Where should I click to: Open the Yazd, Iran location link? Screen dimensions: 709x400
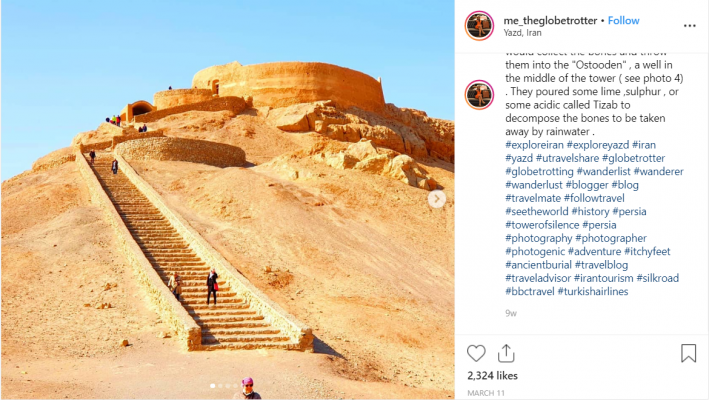(522, 33)
